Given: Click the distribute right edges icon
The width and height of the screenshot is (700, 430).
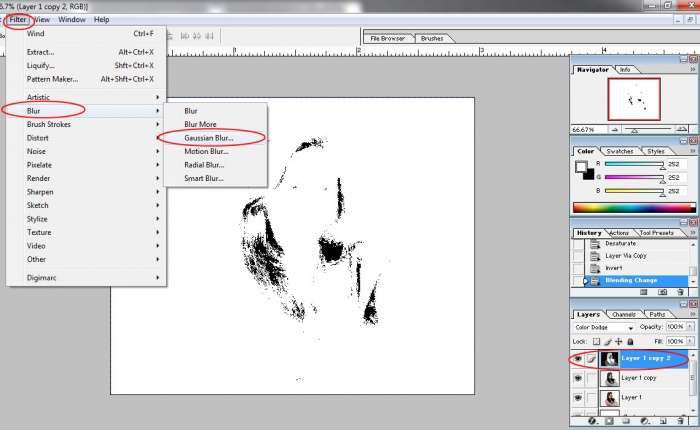Looking at the screenshot, I should tap(209, 36).
